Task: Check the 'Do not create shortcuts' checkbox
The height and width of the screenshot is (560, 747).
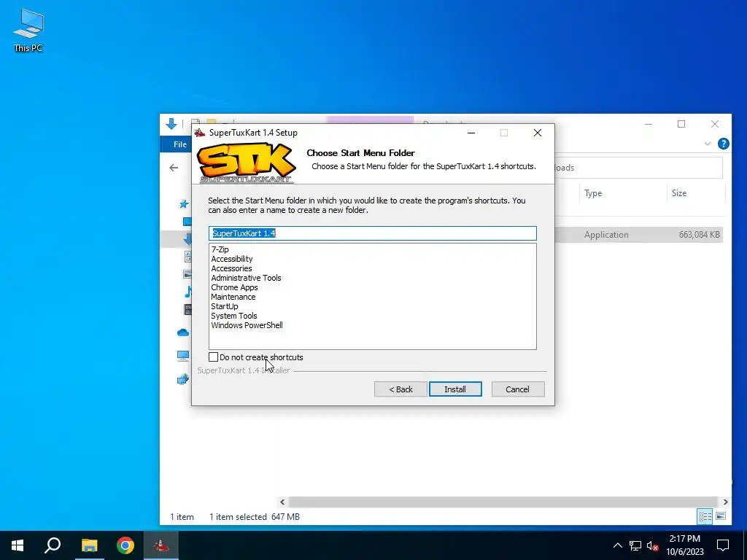Action: [214, 357]
